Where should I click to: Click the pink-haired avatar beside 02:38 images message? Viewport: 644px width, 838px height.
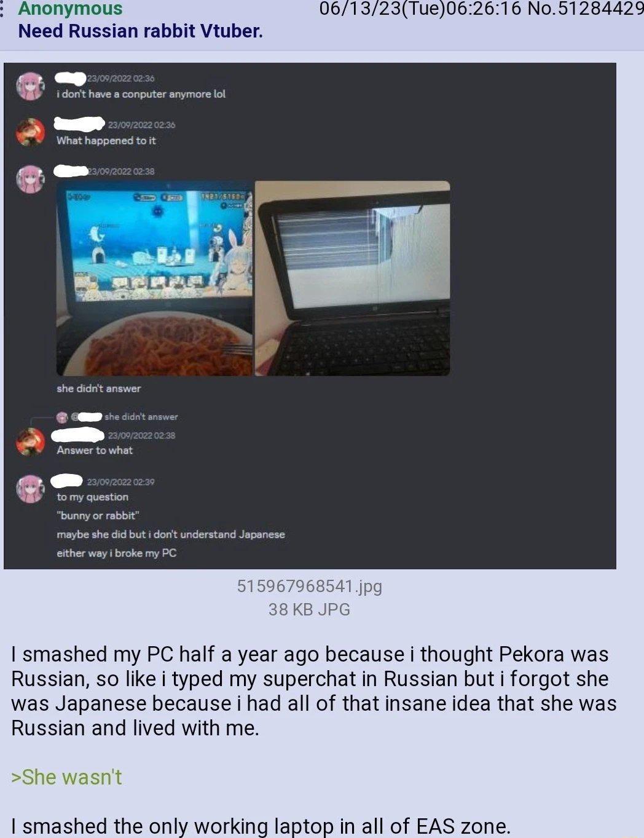(x=30, y=178)
